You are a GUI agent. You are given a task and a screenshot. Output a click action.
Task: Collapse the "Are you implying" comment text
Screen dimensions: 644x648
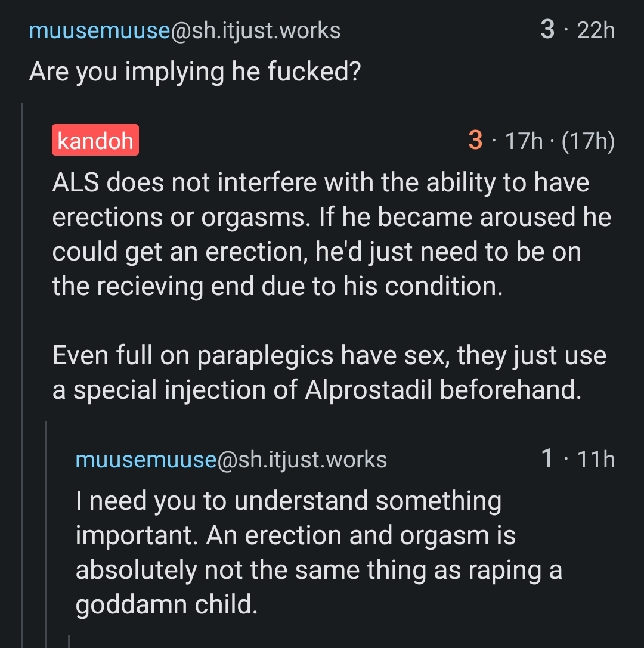tap(195, 72)
